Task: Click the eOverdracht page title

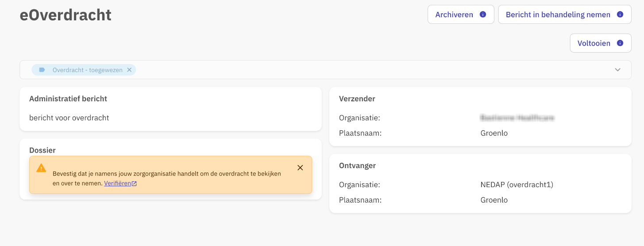Action: [x=66, y=15]
